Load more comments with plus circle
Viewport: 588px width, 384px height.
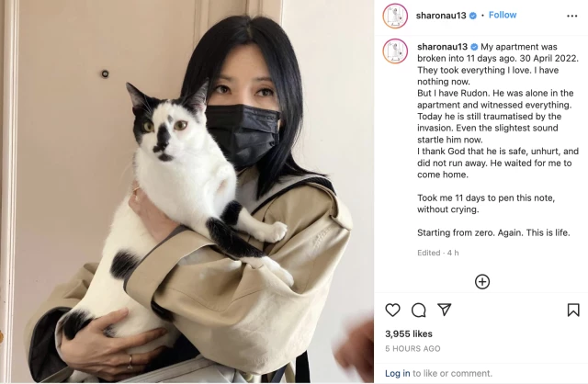[x=481, y=282]
